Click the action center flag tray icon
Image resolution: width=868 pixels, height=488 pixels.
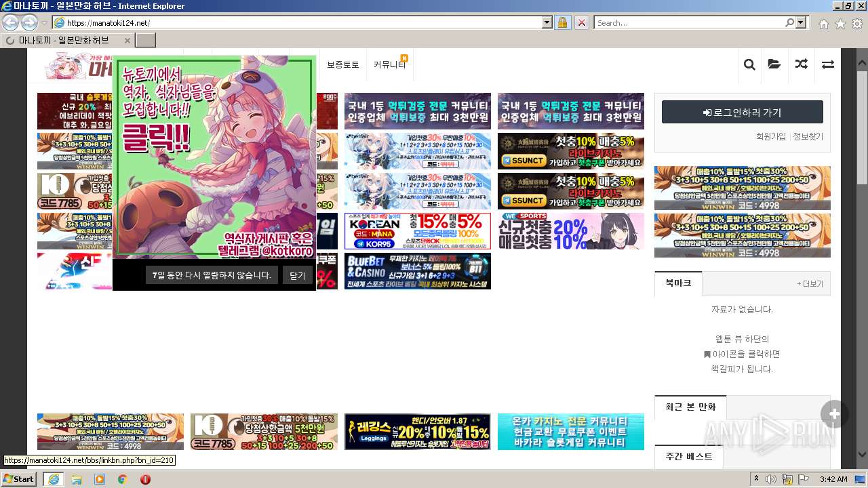tap(802, 479)
